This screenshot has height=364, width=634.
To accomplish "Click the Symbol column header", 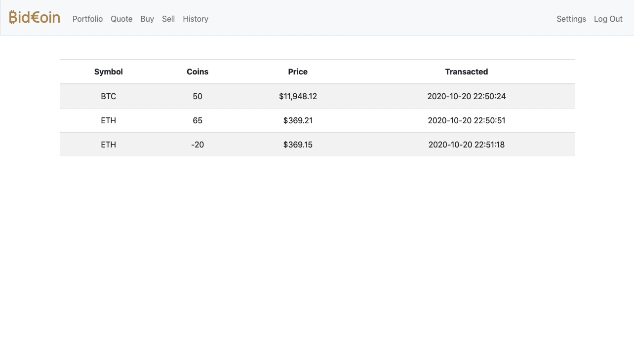I will [109, 72].
